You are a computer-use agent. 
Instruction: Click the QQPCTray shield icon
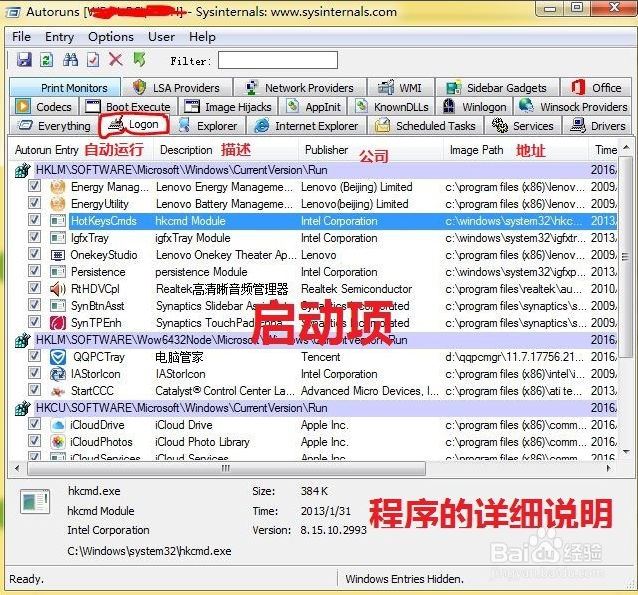[x=58, y=357]
